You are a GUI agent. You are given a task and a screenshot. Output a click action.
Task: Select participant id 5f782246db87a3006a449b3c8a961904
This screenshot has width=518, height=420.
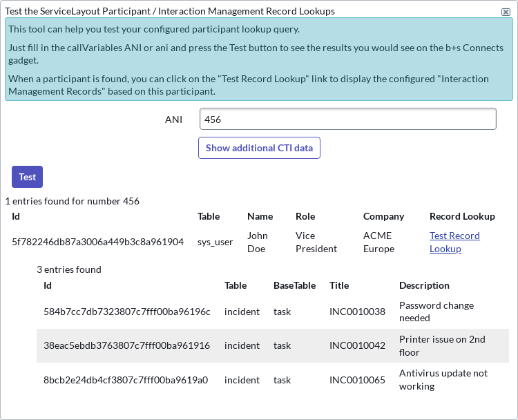pyautogui.click(x=98, y=242)
